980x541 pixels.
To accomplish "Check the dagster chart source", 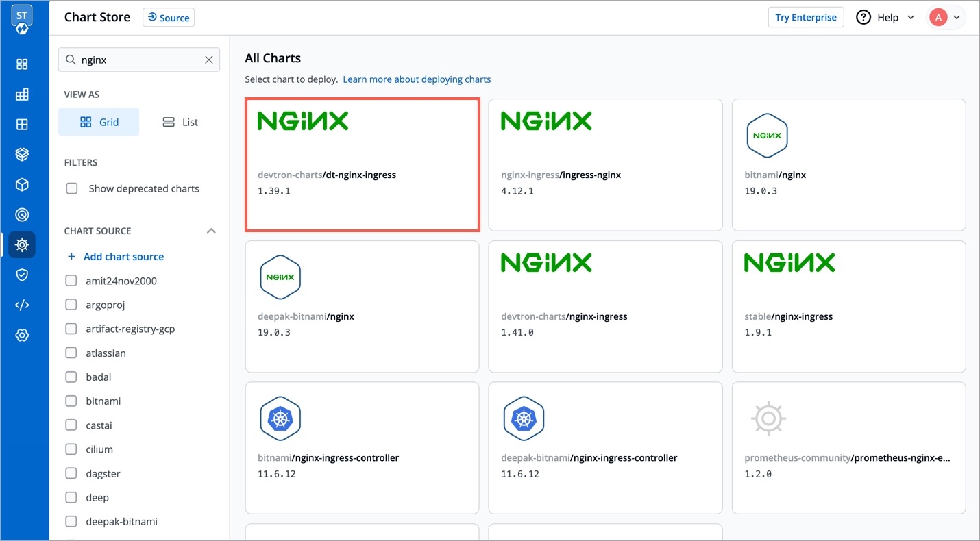I will pyautogui.click(x=71, y=473).
